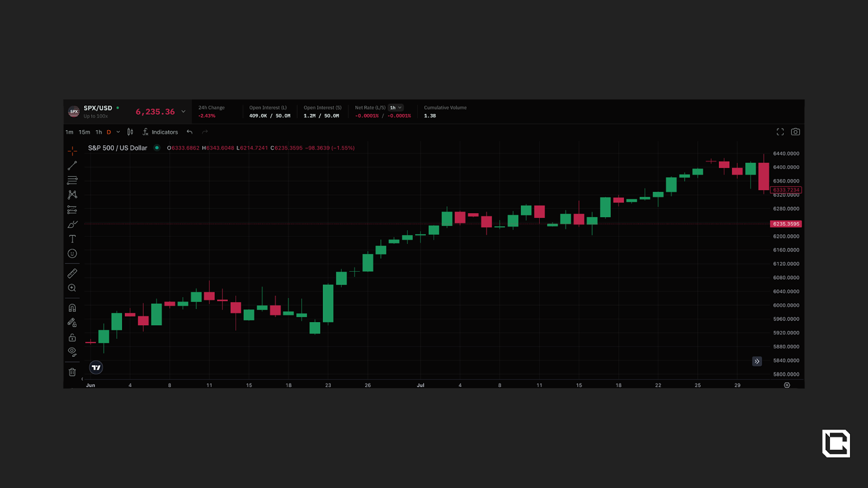Open the emoji sticker tool
Screen dimensions: 868x488
(x=72, y=254)
